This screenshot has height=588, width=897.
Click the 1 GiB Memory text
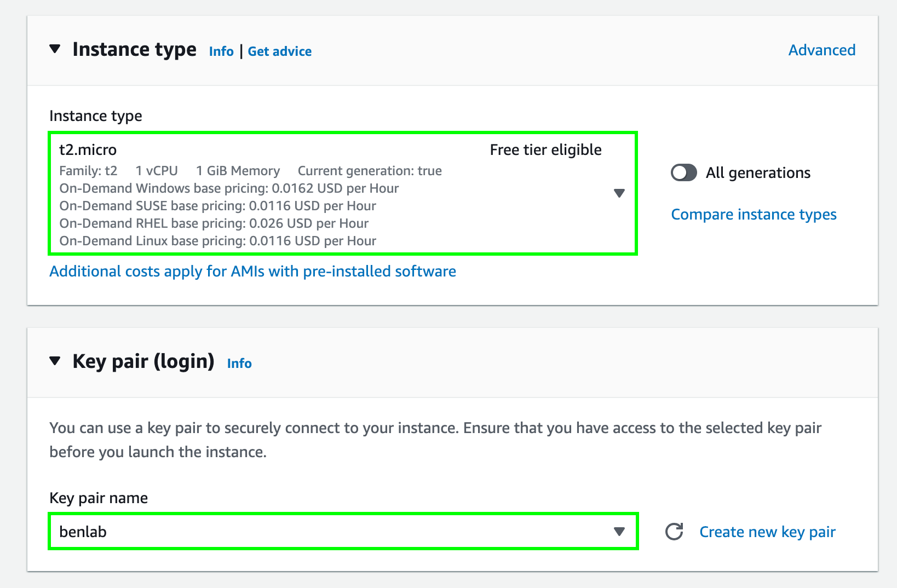[238, 171]
